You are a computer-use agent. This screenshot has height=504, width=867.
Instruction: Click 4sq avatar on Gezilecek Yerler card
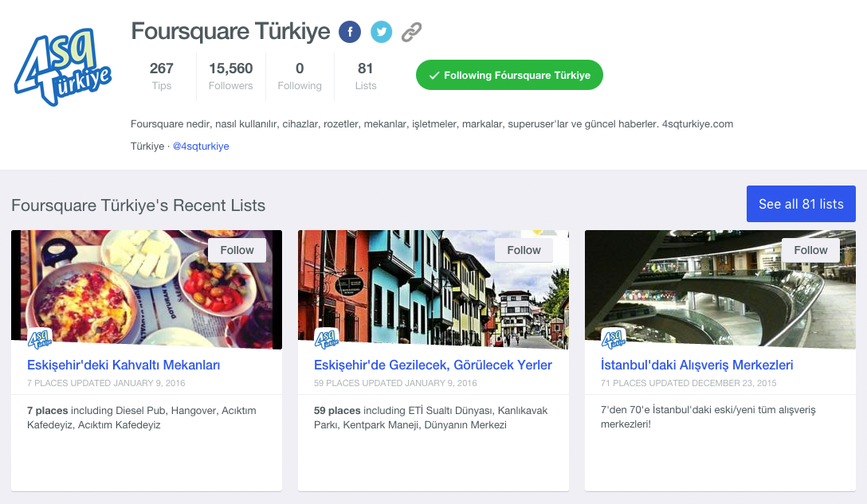pyautogui.click(x=327, y=338)
